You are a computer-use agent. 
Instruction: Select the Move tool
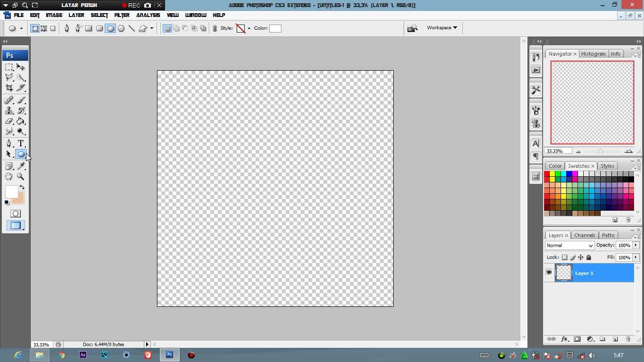point(21,67)
